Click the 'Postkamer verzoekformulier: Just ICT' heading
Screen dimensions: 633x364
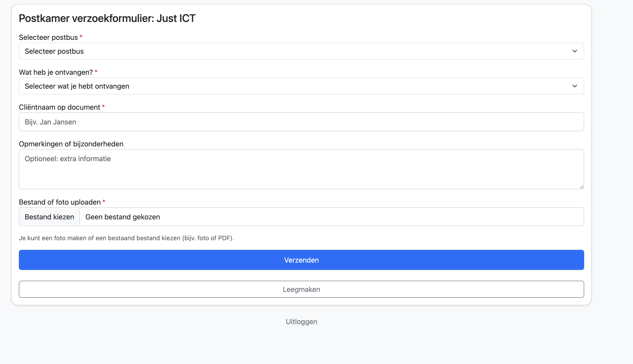click(107, 18)
